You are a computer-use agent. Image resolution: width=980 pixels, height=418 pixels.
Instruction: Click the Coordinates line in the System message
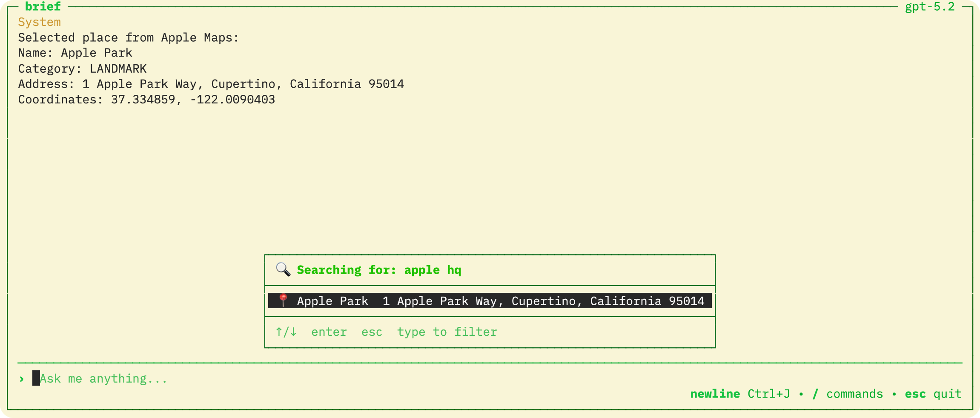[147, 99]
